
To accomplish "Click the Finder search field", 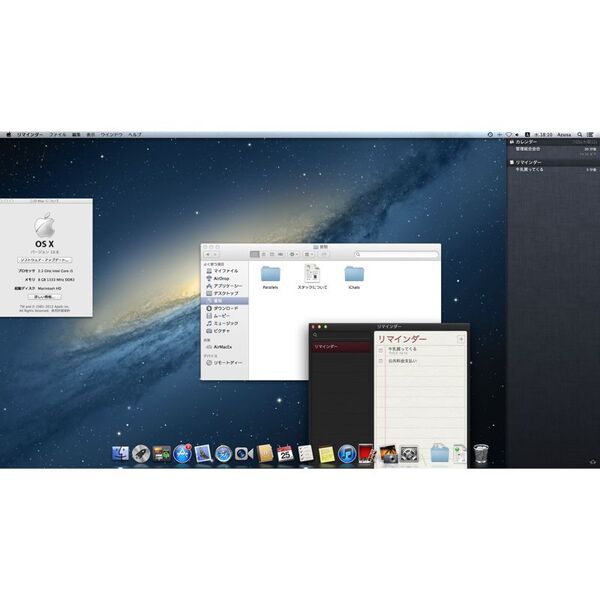I will (x=396, y=254).
